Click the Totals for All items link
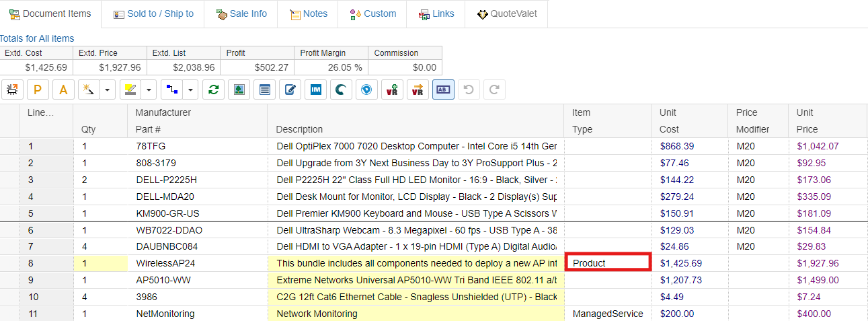Screen dimensions: 868x321 click(37, 38)
